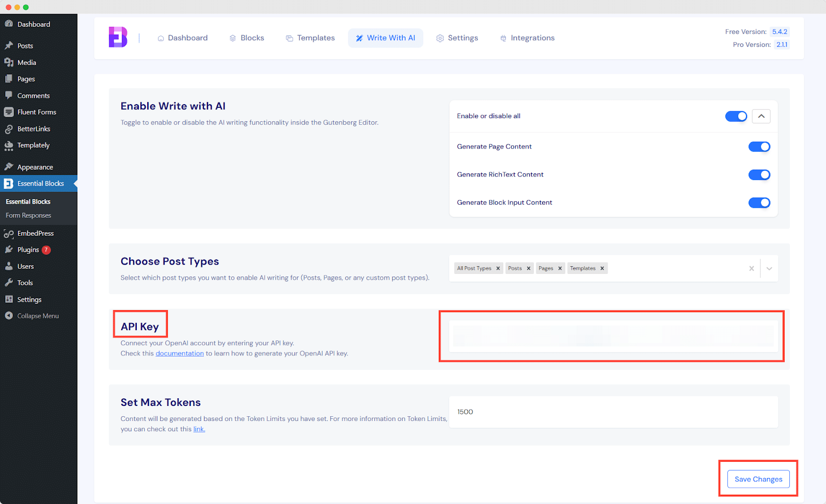Click the Fluent Forms icon
Viewport: 826px width, 504px height.
[x=9, y=112]
